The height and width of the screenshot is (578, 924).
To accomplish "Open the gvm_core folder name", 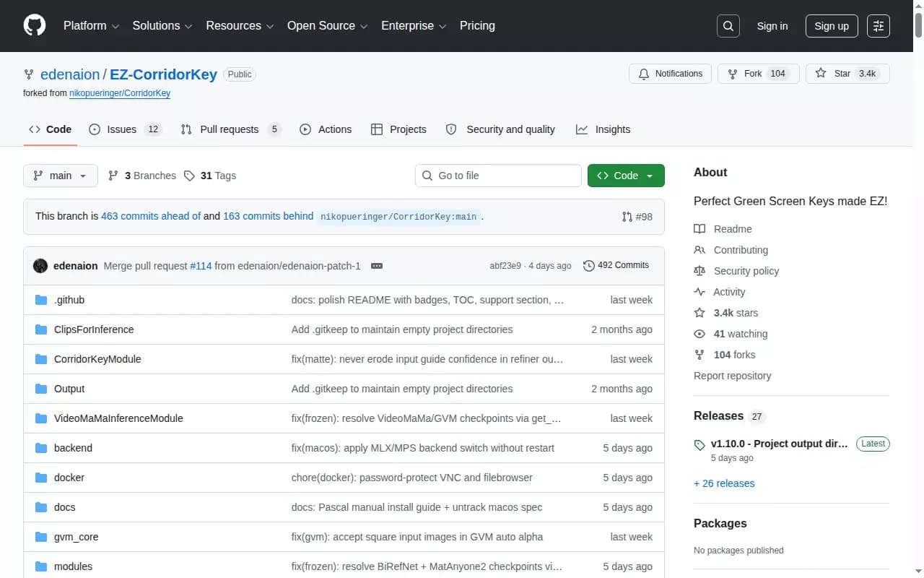I will (x=76, y=537).
